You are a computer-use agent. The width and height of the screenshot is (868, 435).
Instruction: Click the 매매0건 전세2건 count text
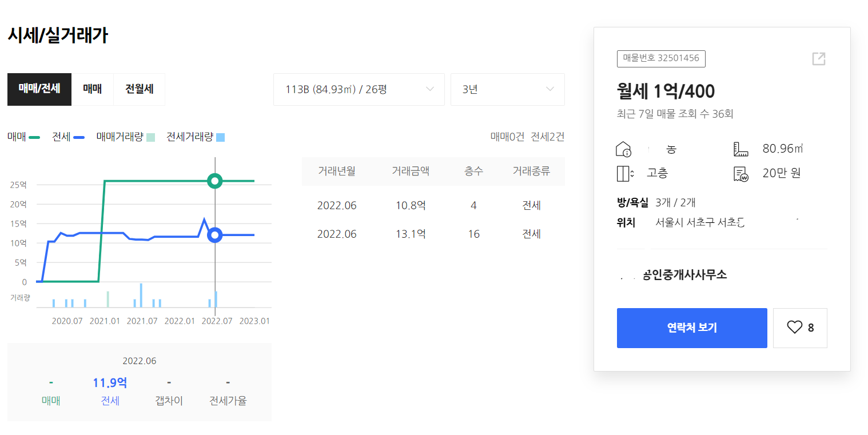point(528,137)
